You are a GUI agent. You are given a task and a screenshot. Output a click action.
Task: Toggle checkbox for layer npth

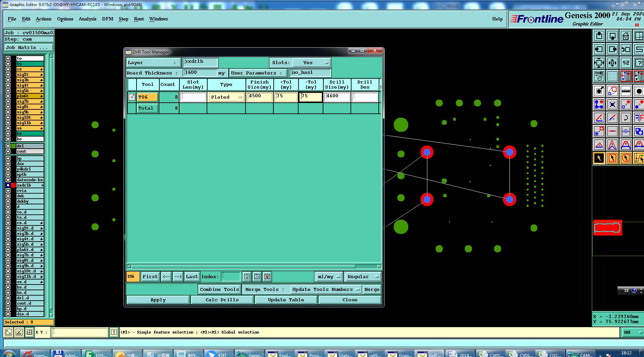(x=8, y=174)
